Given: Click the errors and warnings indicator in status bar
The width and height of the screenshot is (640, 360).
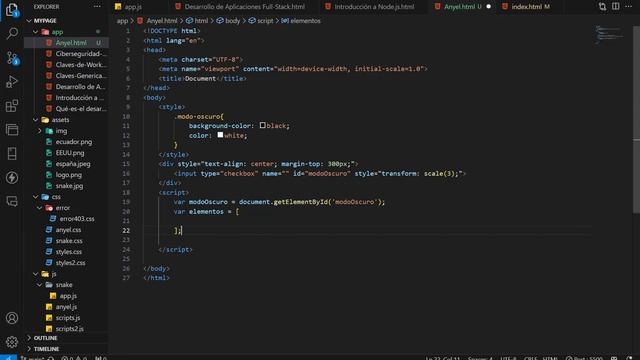Looking at the screenshot, I should tap(74, 358).
